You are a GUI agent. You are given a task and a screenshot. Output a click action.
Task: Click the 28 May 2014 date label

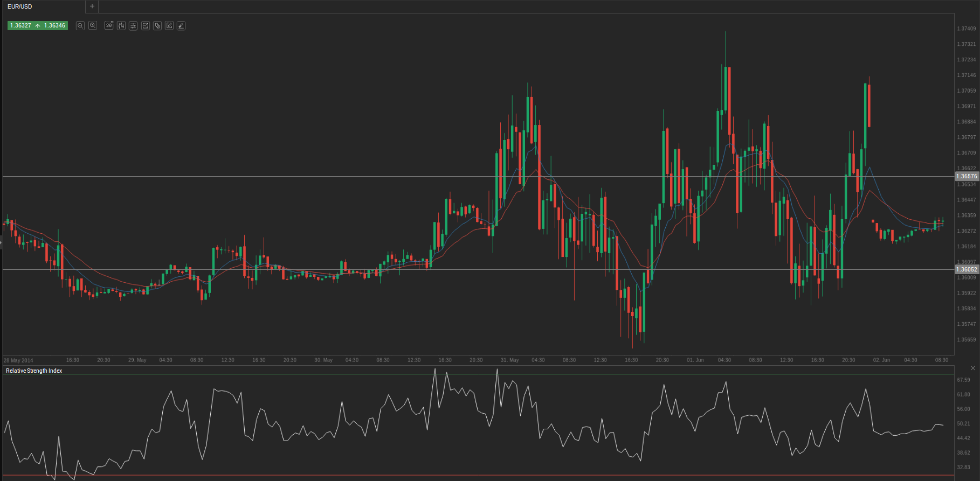coord(18,360)
